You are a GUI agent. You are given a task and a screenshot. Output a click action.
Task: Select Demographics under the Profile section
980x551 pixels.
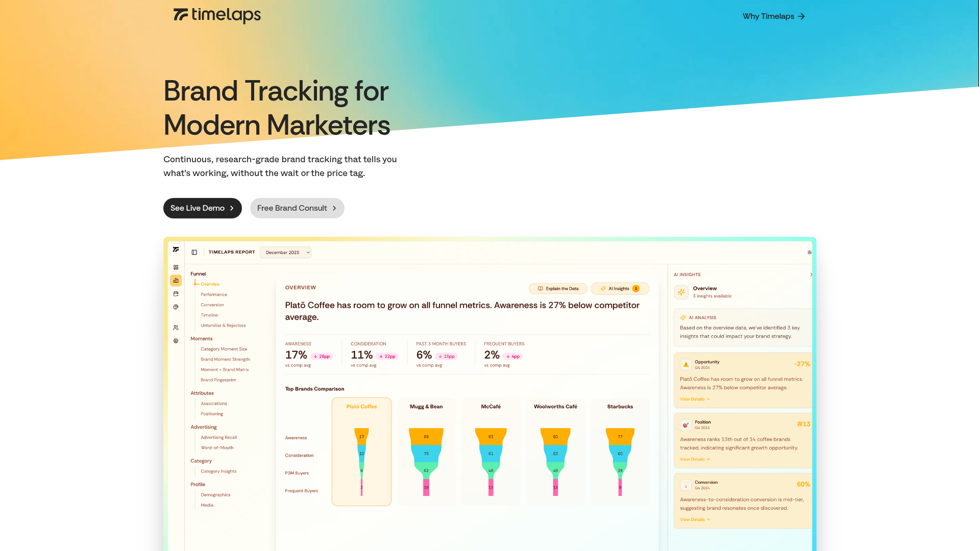[x=215, y=494]
